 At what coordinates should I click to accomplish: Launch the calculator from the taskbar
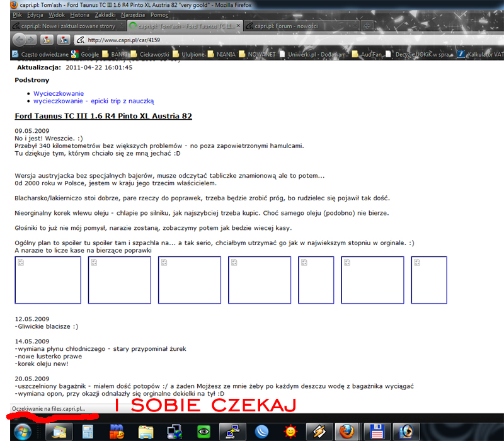88,432
